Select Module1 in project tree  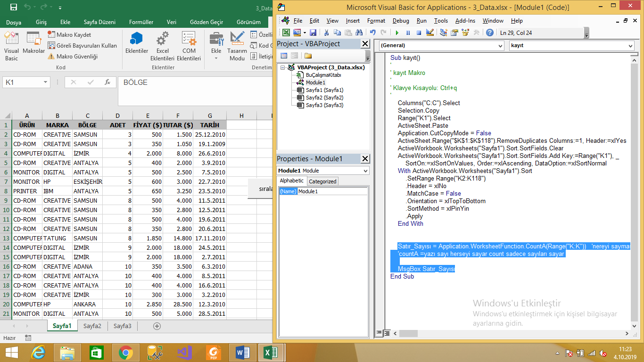[315, 82]
